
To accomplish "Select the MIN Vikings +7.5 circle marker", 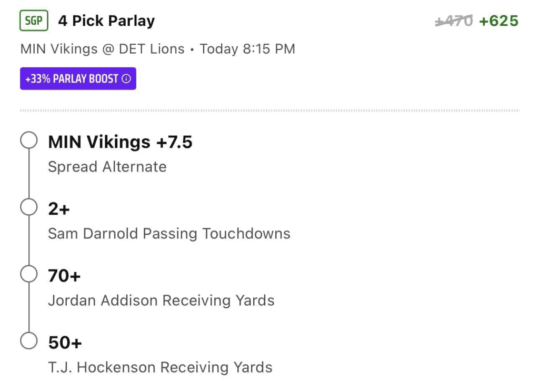I will 29,140.
